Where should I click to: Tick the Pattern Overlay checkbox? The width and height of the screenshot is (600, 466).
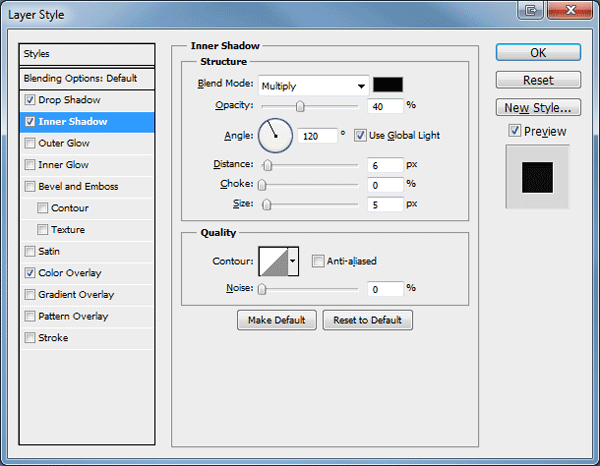point(30,316)
